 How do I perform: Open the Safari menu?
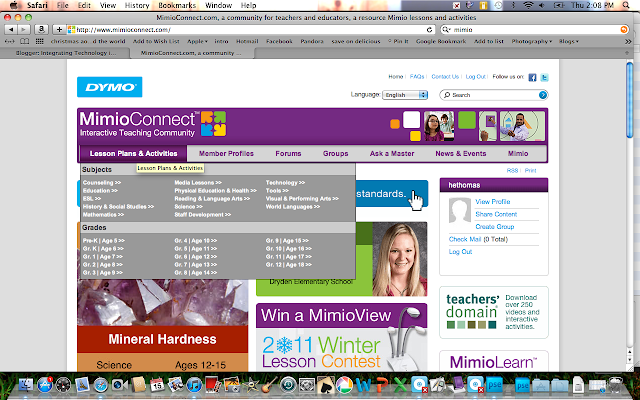coord(37,5)
